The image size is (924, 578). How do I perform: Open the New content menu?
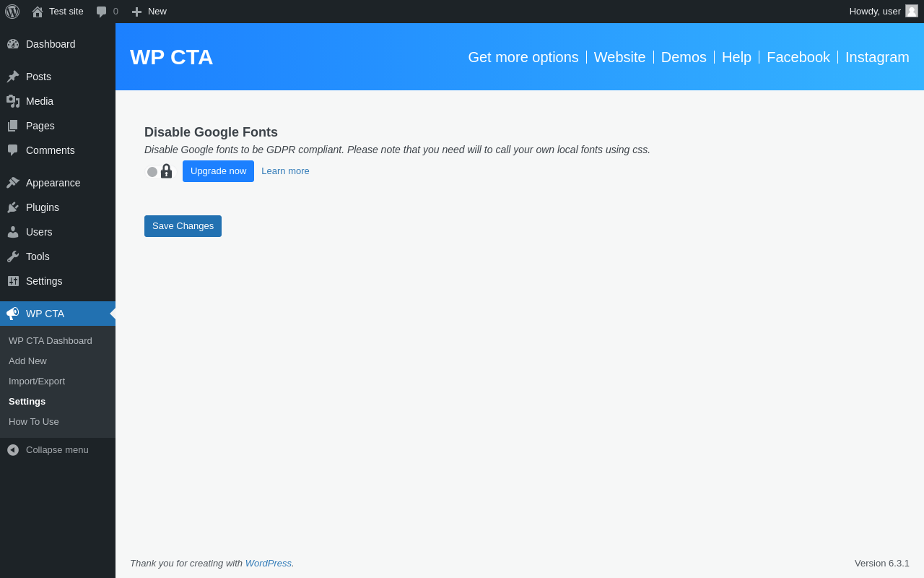click(149, 12)
